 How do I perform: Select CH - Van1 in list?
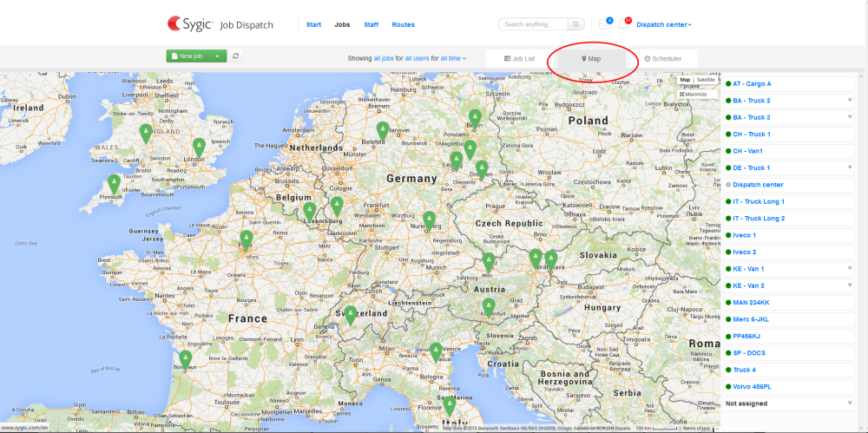pyautogui.click(x=789, y=151)
